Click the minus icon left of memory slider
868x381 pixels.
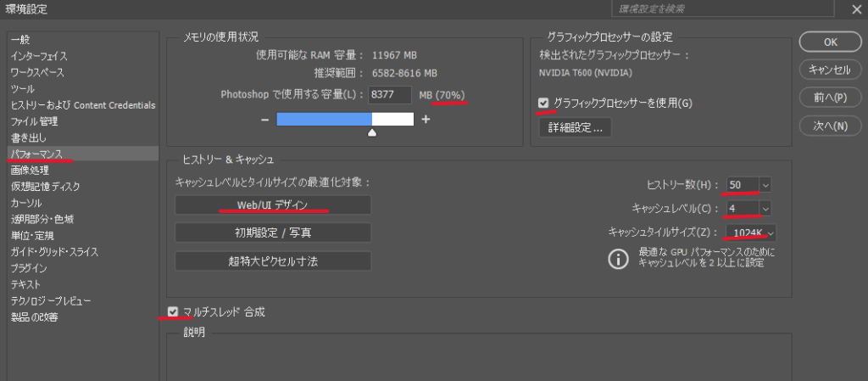pos(265,120)
